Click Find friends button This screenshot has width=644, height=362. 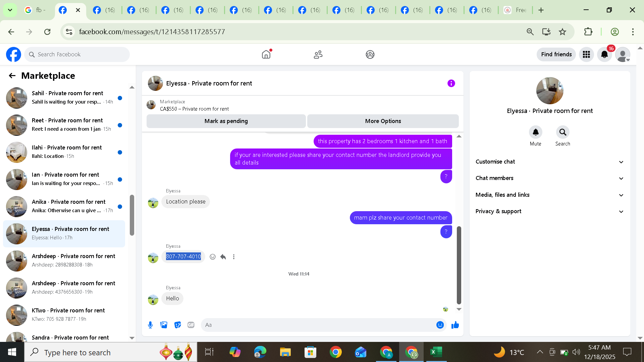(556, 54)
